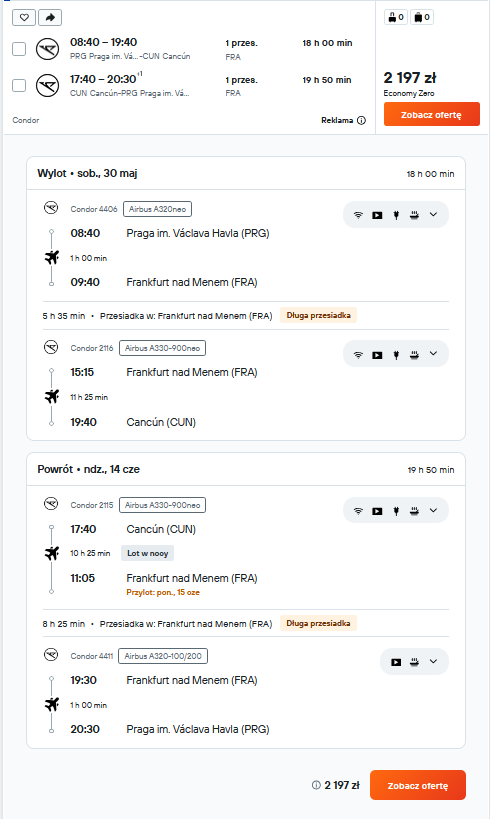Click the price info icon beside bottom 2 197 zł
The height and width of the screenshot is (826, 492).
tap(316, 785)
